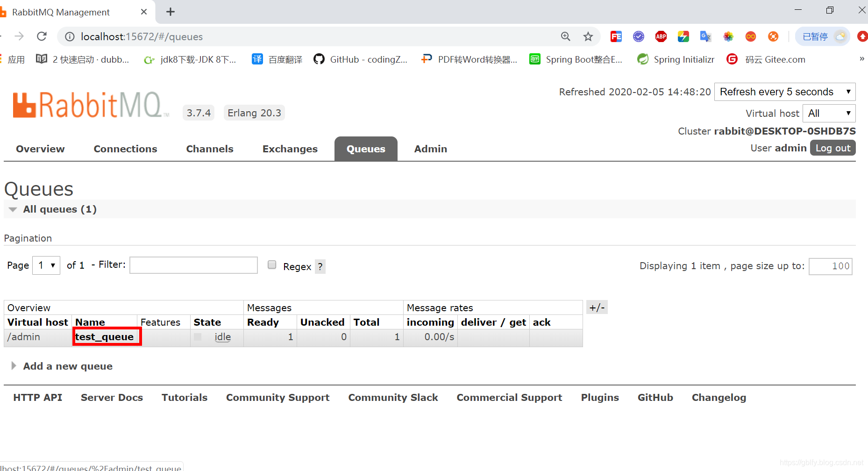Open the Spring Initializr bookmark
The width and height of the screenshot is (868, 471).
point(676,59)
